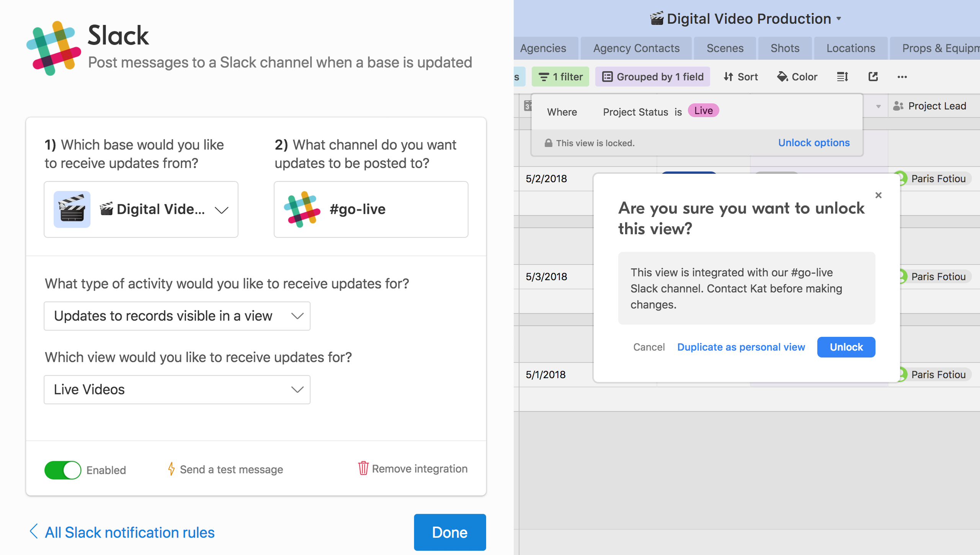Click the clapperboard icon next to Digital Video Production

(x=657, y=18)
